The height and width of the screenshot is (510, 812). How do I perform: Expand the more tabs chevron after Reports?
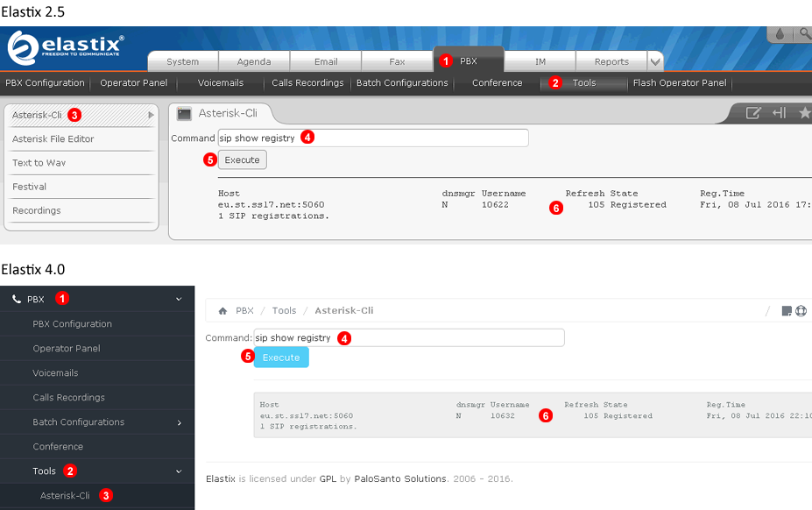(x=655, y=61)
